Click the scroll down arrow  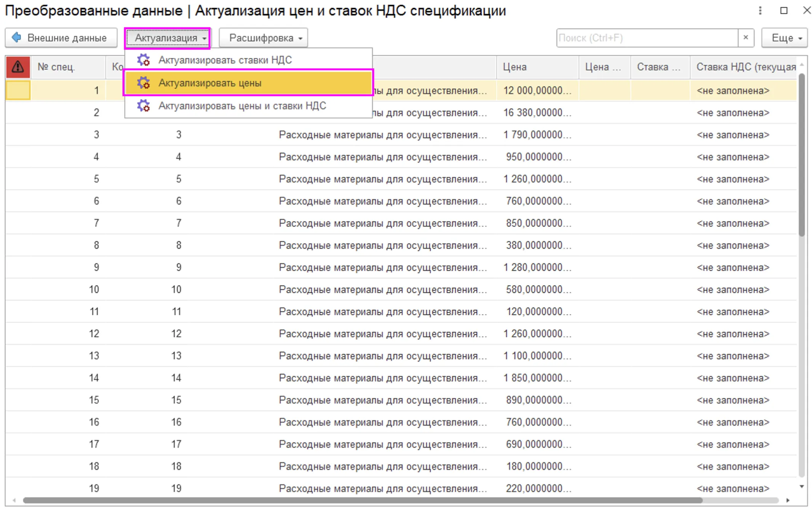[802, 487]
